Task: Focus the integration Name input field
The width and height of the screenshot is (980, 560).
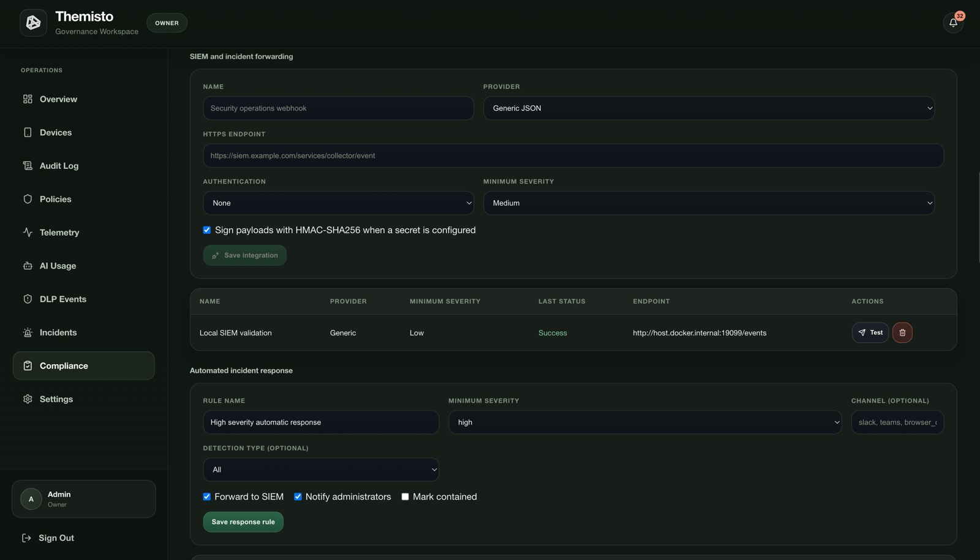Action: tap(338, 108)
